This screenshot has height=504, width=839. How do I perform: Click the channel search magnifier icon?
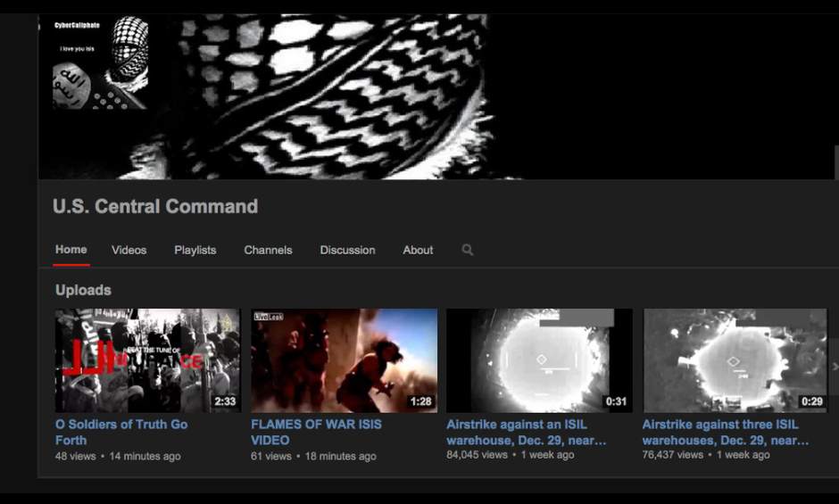tap(467, 251)
